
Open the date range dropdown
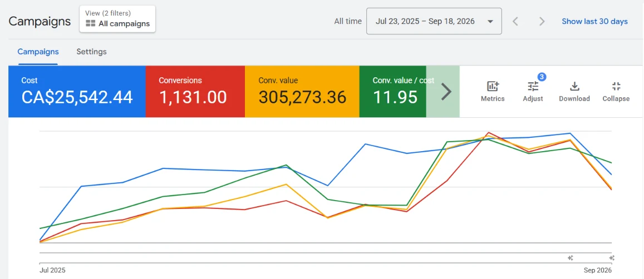[x=434, y=21]
